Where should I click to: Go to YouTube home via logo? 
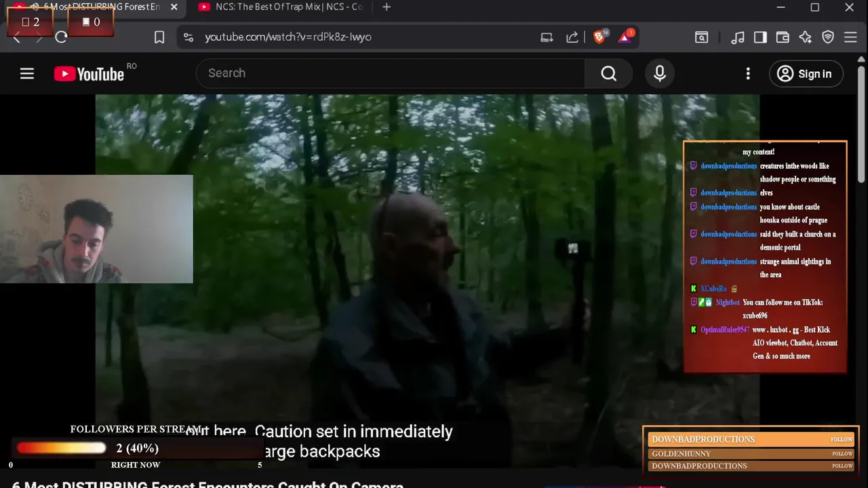point(90,74)
